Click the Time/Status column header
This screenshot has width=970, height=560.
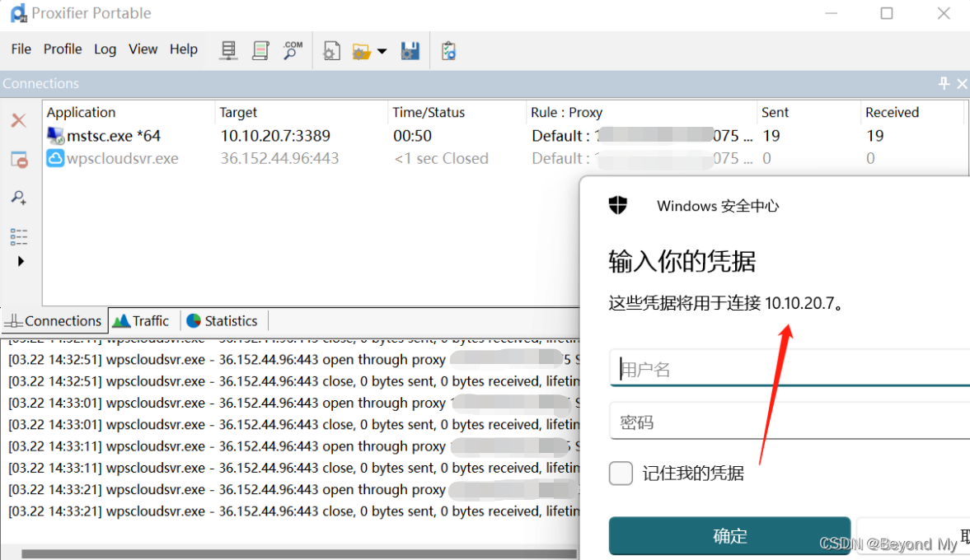pos(457,113)
